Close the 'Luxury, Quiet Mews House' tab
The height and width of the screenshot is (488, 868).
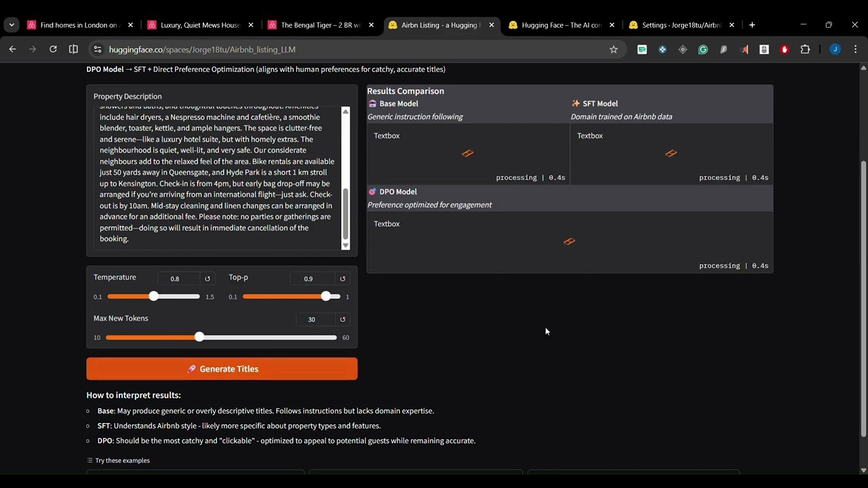[x=251, y=25]
